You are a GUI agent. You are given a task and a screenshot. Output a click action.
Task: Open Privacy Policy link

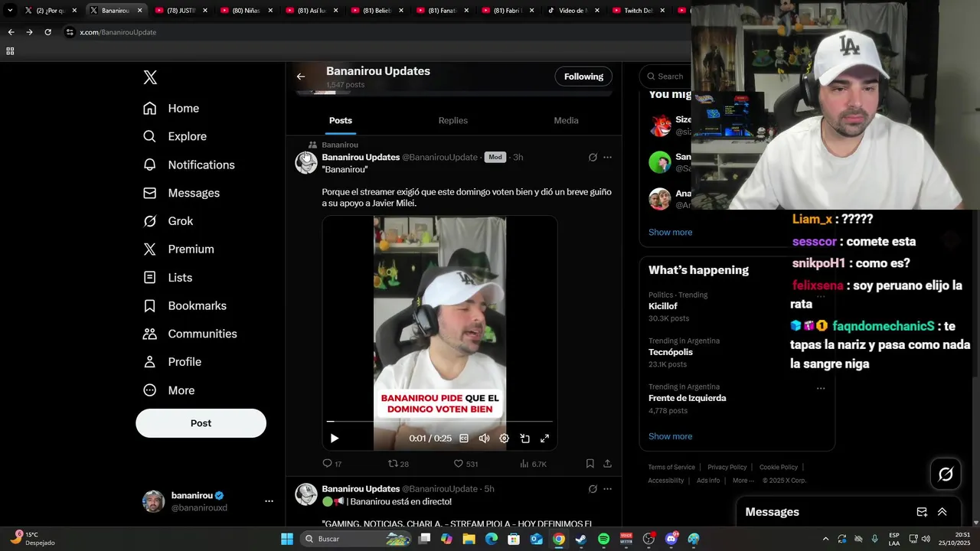coord(727,467)
